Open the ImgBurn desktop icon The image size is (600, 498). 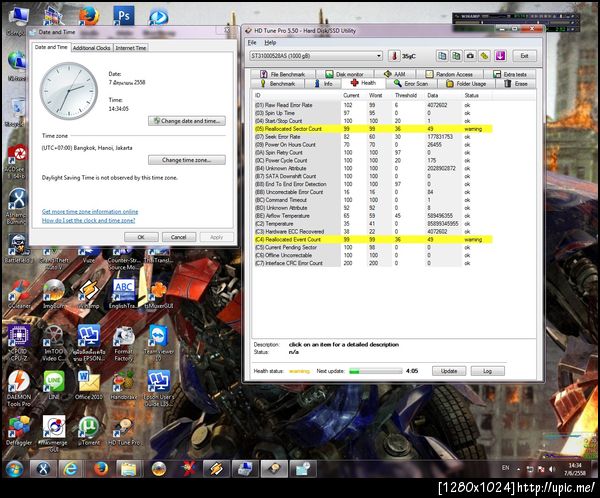pos(54,295)
